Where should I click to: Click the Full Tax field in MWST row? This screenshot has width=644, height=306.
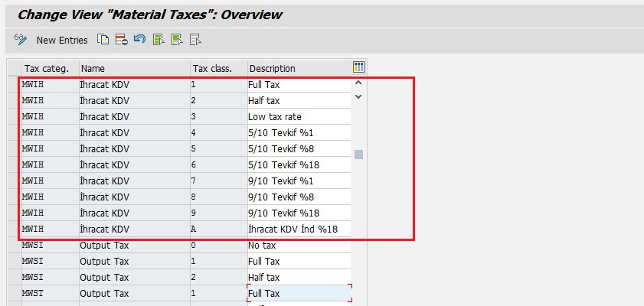pos(299,293)
